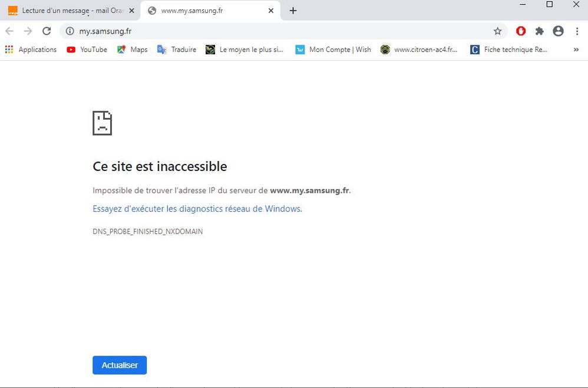Image resolution: width=588 pixels, height=388 pixels.
Task: Go back with the left arrow
Action: pos(10,31)
